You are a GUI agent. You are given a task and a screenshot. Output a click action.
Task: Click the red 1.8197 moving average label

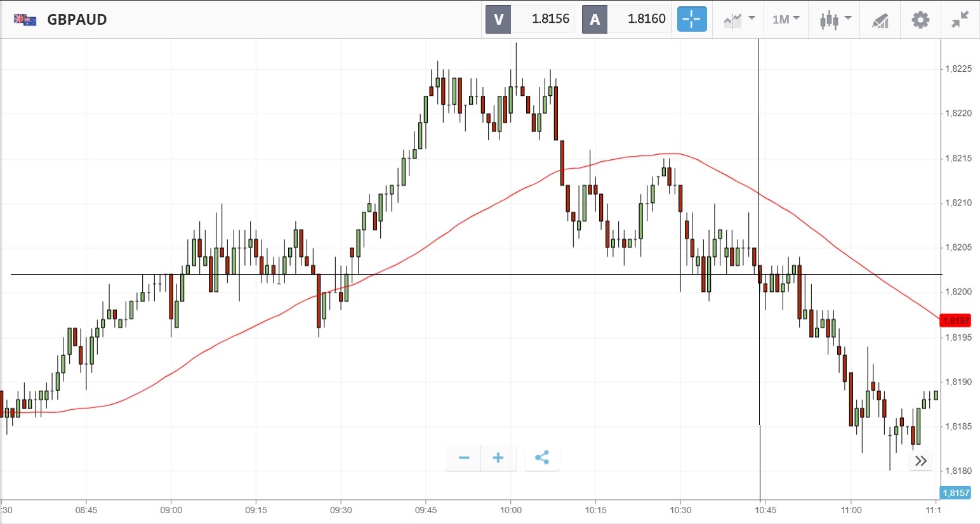955,321
